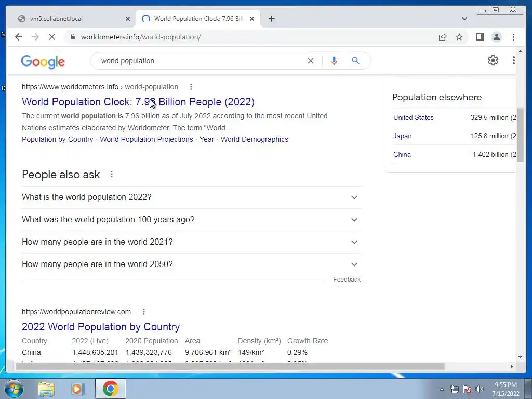Open Action Center flag tray icon
The width and height of the screenshot is (532, 399).
coord(467,389)
